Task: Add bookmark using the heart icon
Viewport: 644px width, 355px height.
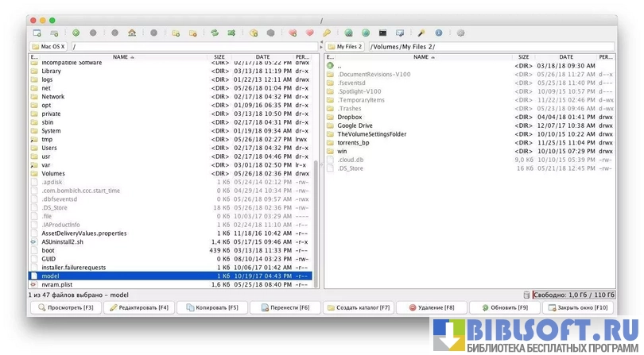Action: (x=293, y=33)
